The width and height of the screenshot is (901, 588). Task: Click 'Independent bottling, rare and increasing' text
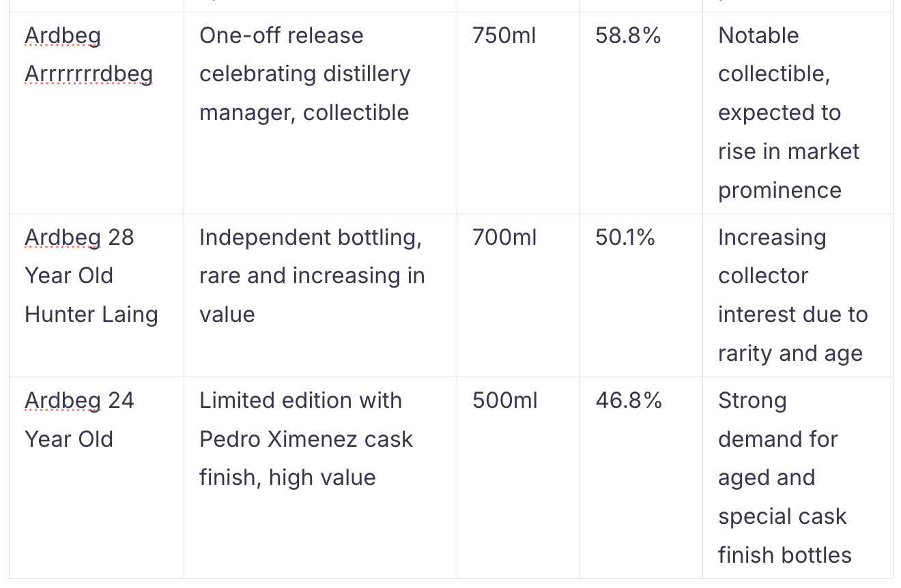pyautogui.click(x=312, y=276)
